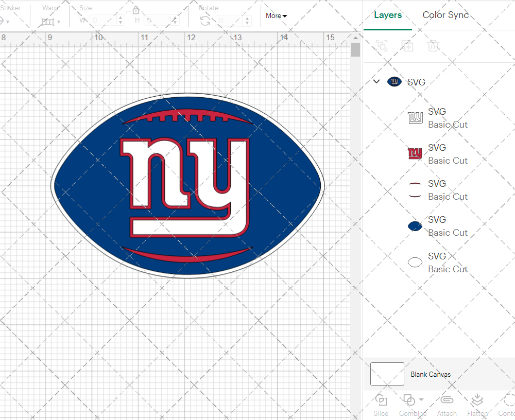Image resolution: width=515 pixels, height=420 pixels.
Task: Select the red NY letters layer
Action: (x=438, y=154)
